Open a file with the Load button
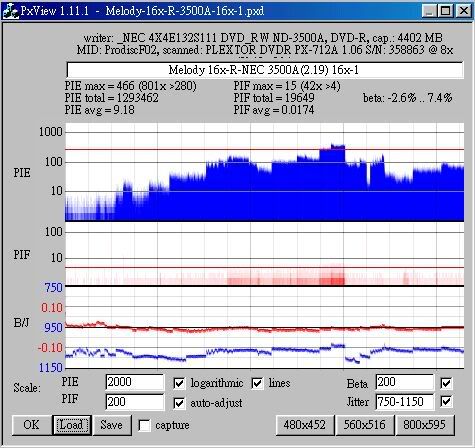475x448 pixels. coord(72,425)
